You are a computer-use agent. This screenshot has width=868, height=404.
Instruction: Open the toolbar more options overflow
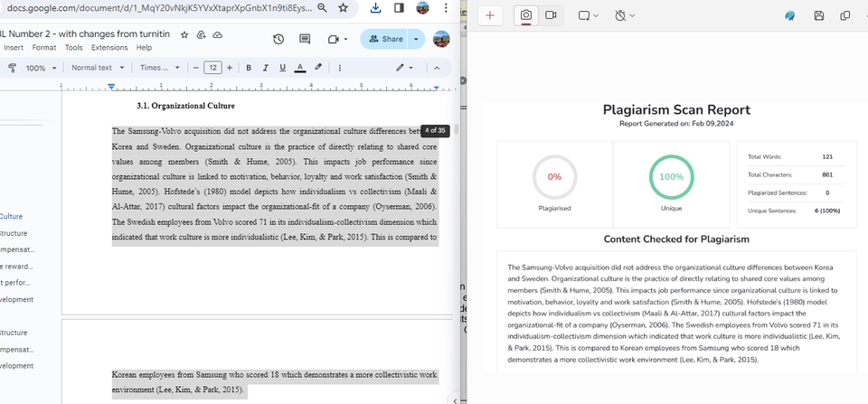(x=339, y=68)
